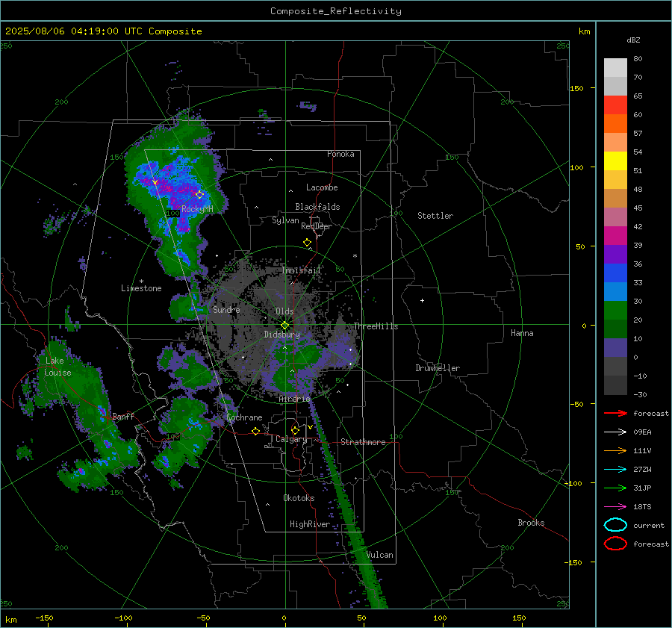Screen dimensions: 672x628
Task: Click the Calgary label
Action: [291, 439]
